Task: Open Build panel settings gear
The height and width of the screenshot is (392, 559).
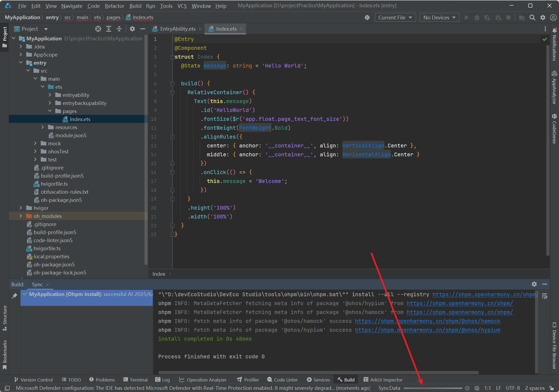Action: pos(534,284)
